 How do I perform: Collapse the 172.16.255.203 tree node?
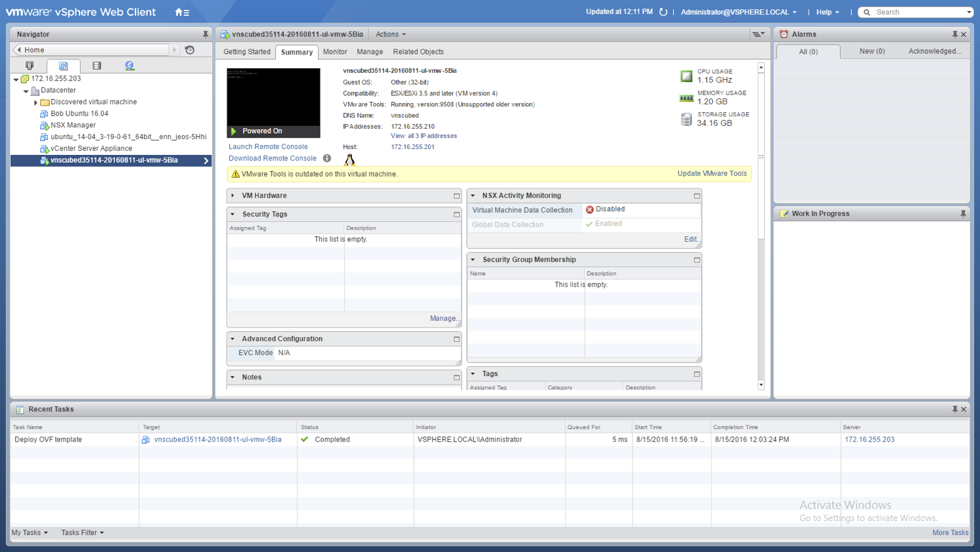[16, 79]
